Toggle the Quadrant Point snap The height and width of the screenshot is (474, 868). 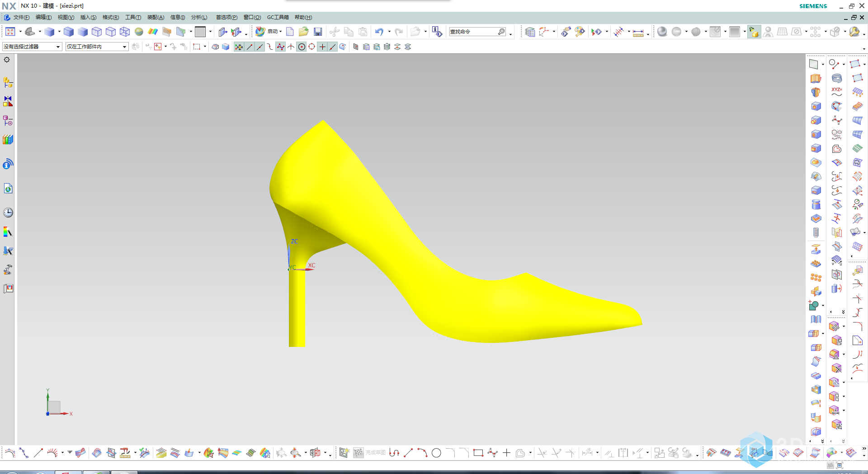[311, 47]
